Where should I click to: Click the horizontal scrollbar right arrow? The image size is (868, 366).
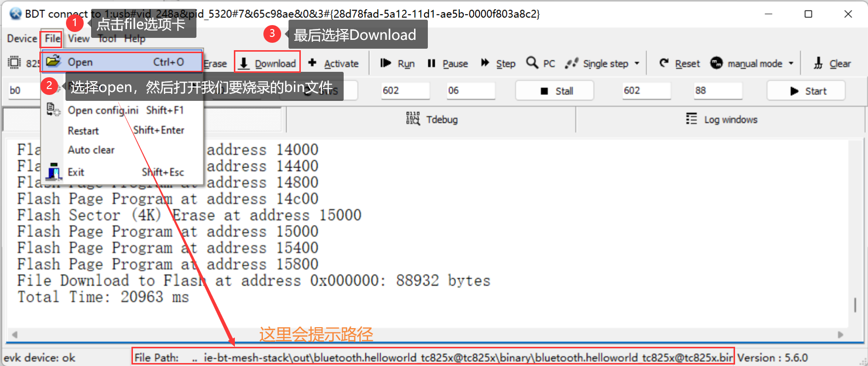tap(840, 335)
